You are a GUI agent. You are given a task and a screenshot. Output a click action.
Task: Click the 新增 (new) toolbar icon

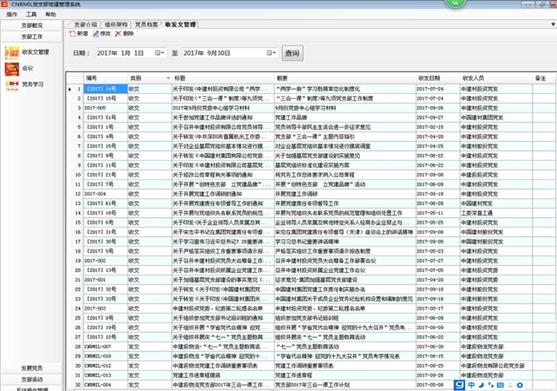point(72,33)
